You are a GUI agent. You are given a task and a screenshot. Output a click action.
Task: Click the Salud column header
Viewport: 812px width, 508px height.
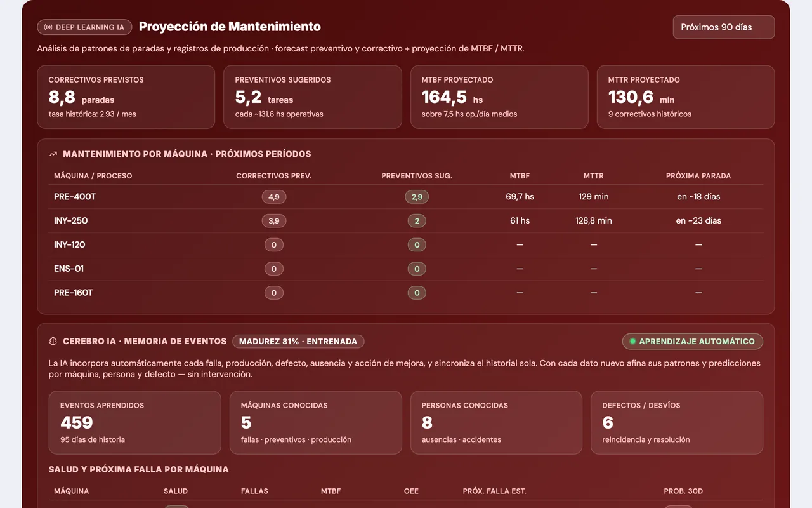176,491
